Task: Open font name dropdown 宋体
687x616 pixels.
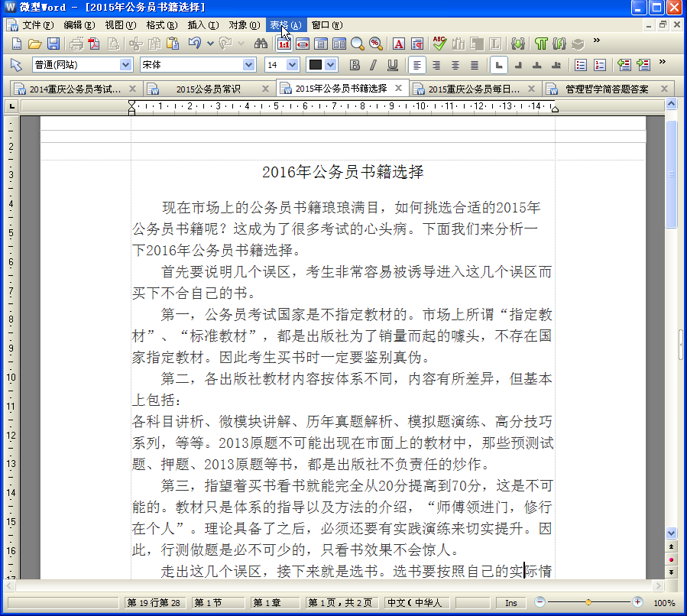Action: (x=249, y=65)
